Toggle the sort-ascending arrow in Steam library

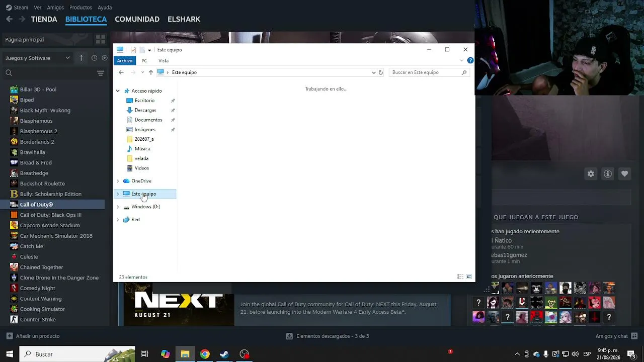click(x=81, y=58)
